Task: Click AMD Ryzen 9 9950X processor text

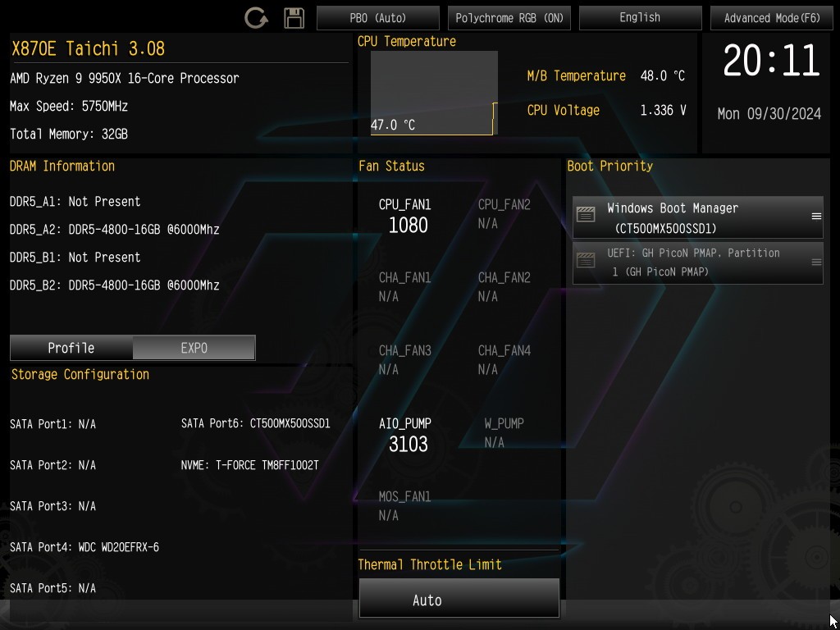Action: [x=125, y=78]
